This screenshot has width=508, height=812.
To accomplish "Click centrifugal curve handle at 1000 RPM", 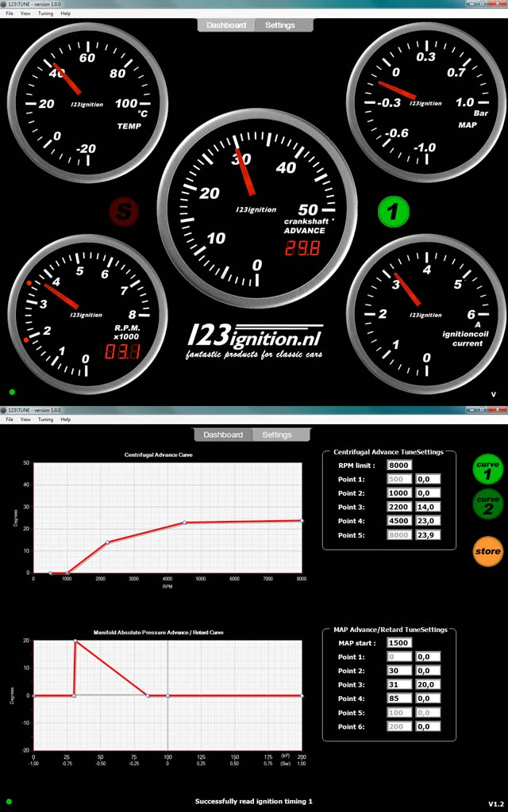I will pyautogui.click(x=67, y=573).
